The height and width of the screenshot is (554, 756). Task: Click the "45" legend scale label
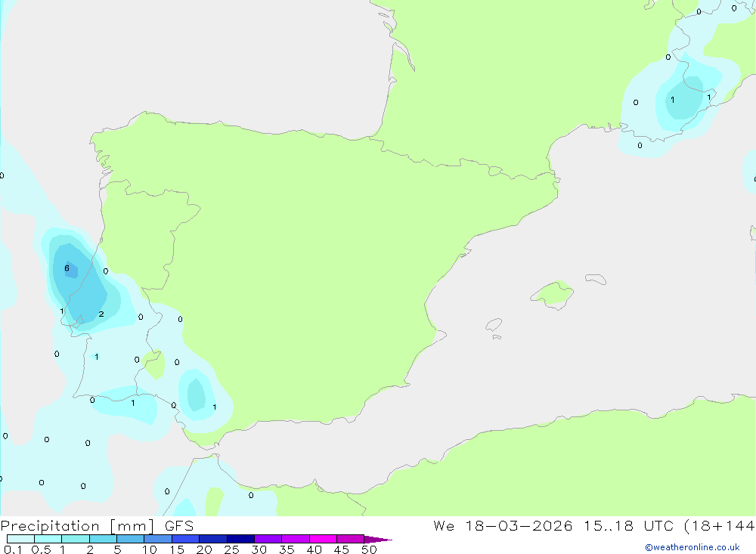tap(342, 549)
